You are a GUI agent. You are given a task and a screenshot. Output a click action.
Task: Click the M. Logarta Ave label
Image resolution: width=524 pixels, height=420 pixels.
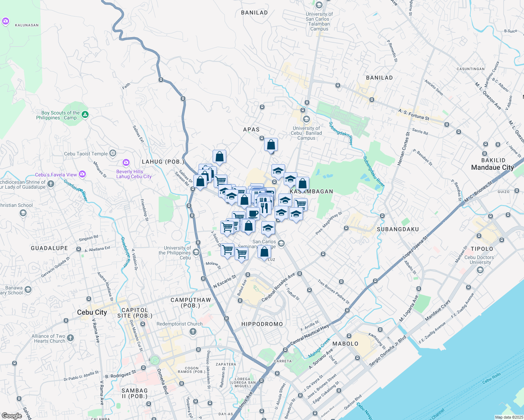click(409, 309)
